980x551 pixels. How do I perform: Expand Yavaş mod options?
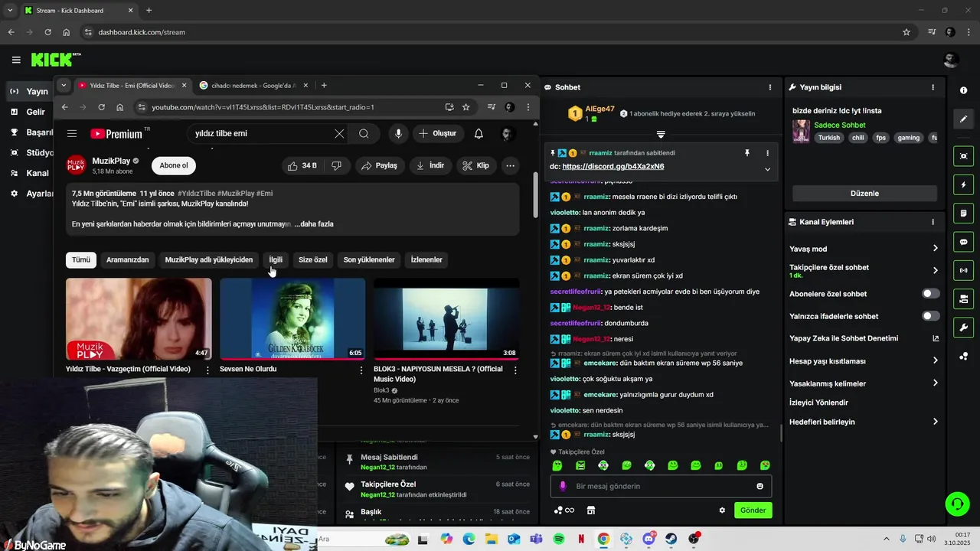pos(935,249)
